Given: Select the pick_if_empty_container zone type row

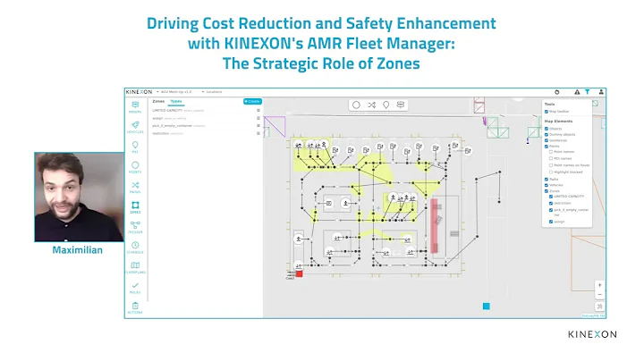Looking at the screenshot, I should pyautogui.click(x=206, y=125).
